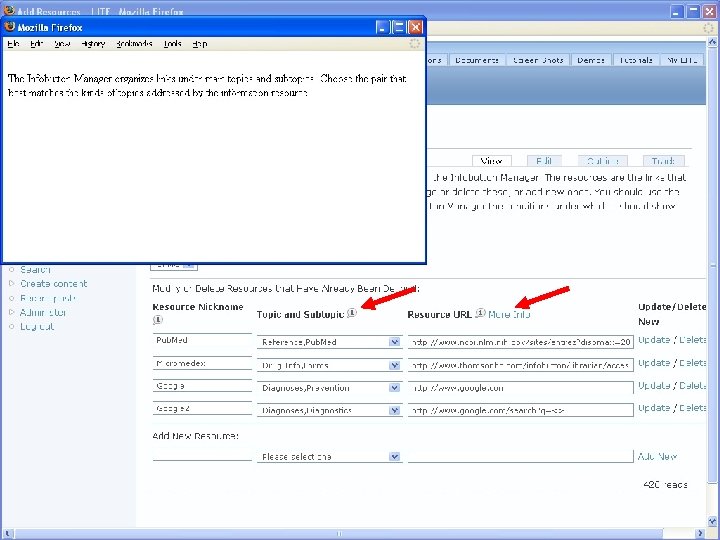Viewport: 720px width, 540px height.
Task: Click the Micromedex (thomsonhc.com) URL field
Action: click(521, 366)
